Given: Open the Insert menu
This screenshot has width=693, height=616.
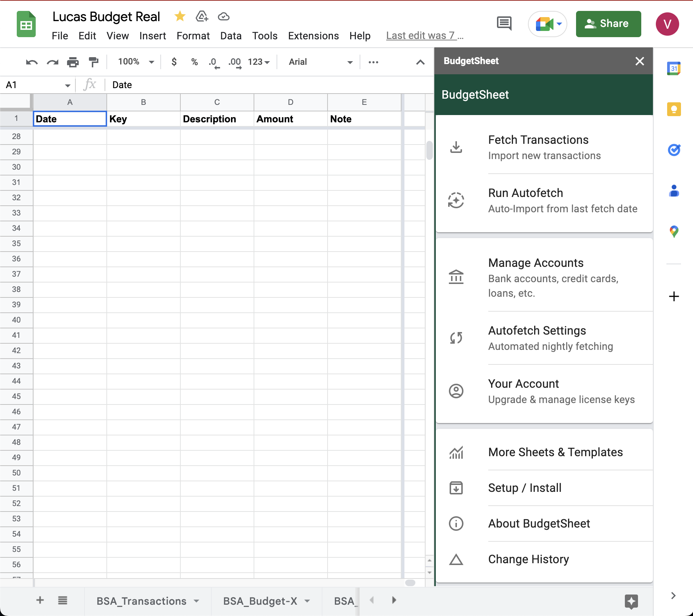Looking at the screenshot, I should (153, 36).
